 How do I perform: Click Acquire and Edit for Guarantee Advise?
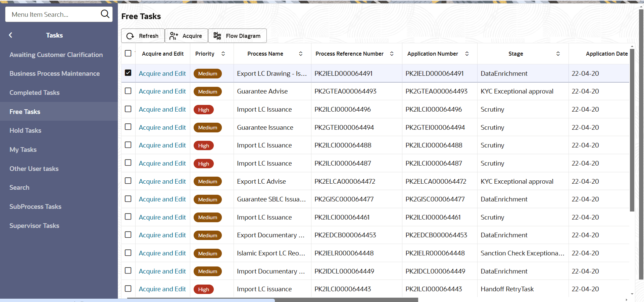click(162, 91)
